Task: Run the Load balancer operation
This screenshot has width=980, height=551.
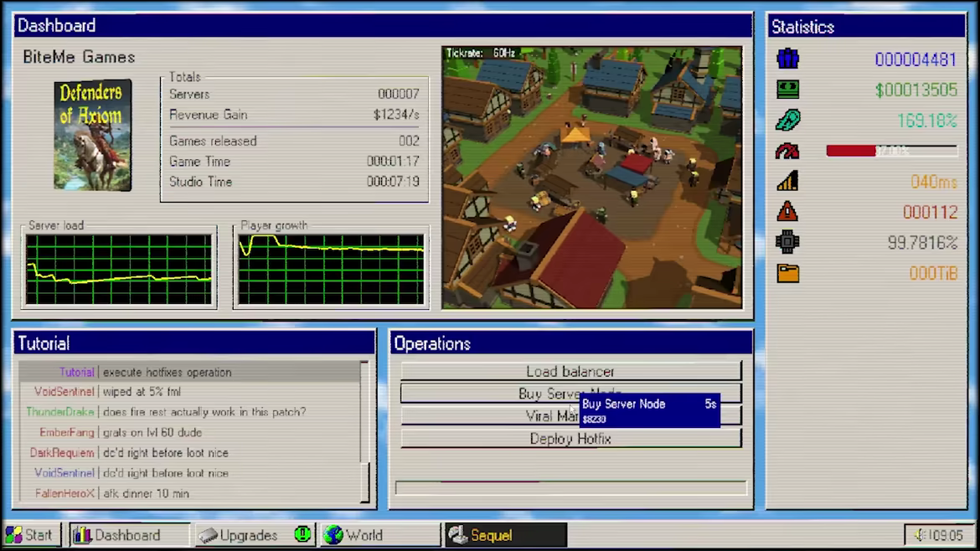Action: tap(570, 371)
